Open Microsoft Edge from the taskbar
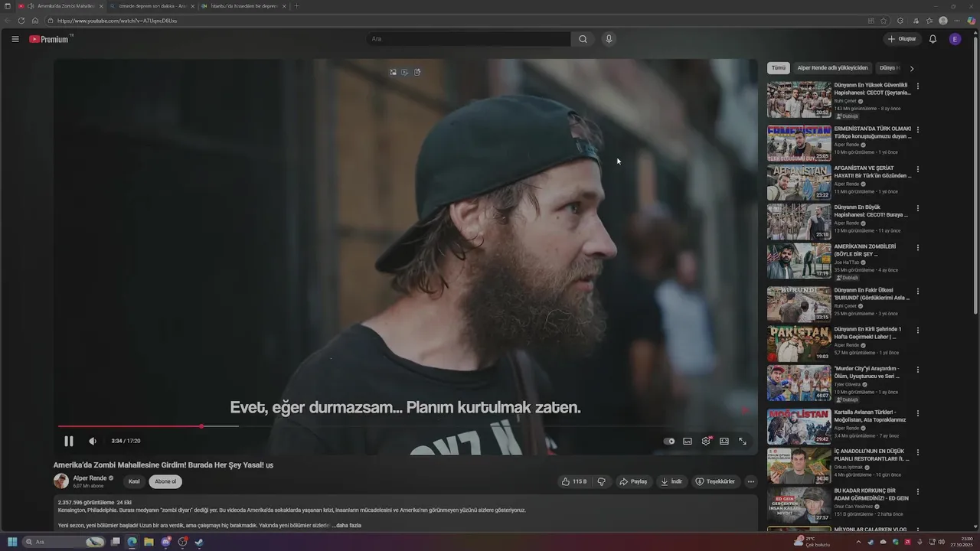980x551 pixels. coord(132,542)
